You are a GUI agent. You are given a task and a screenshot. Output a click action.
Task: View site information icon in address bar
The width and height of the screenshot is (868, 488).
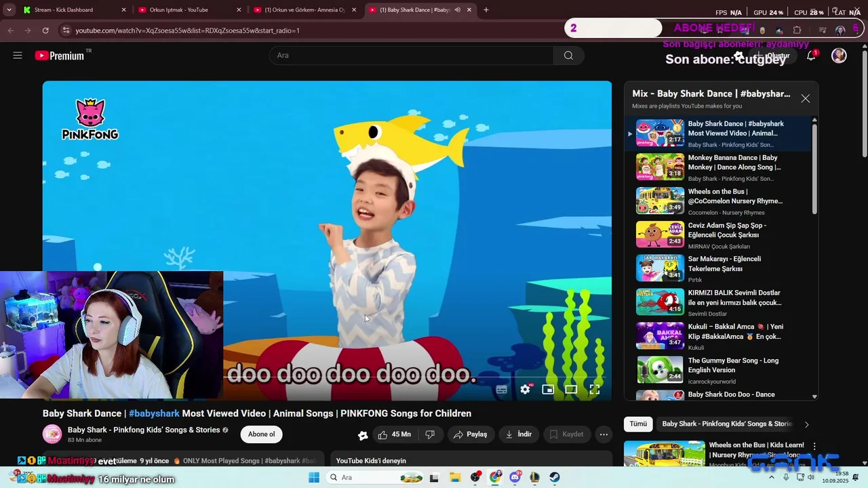click(66, 30)
